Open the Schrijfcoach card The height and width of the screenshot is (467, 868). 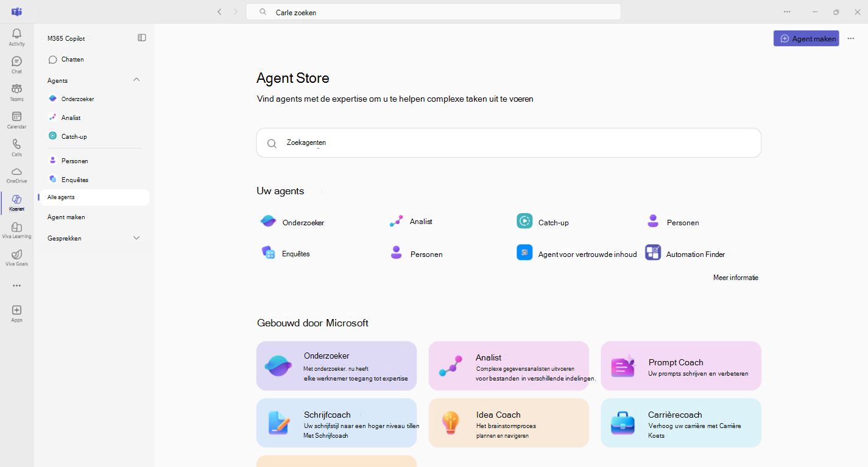click(x=336, y=423)
